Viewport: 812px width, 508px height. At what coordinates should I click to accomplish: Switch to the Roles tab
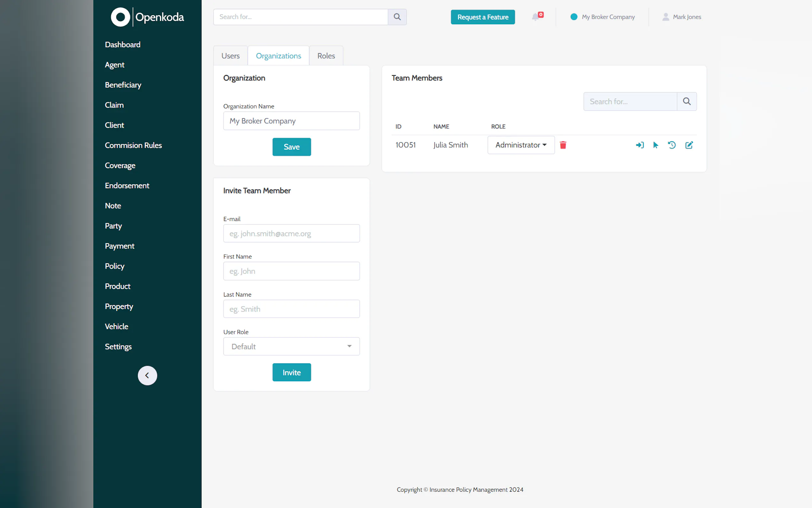tap(326, 56)
